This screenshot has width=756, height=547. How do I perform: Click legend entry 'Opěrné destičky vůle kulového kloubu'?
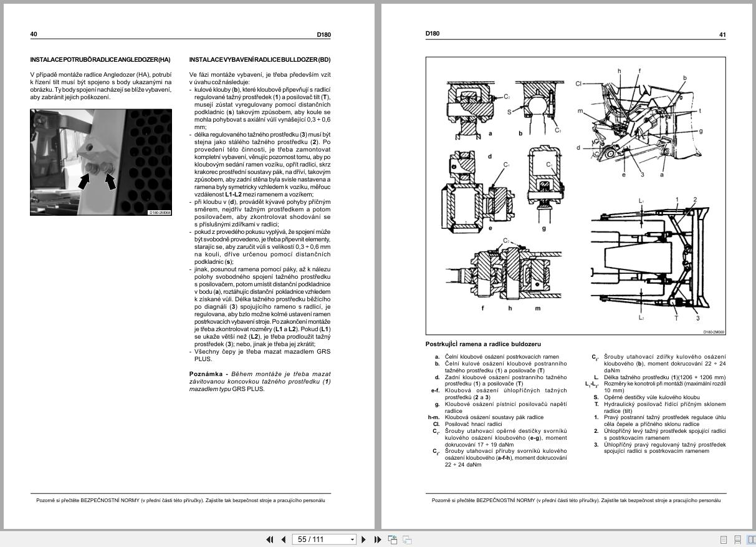click(652, 397)
